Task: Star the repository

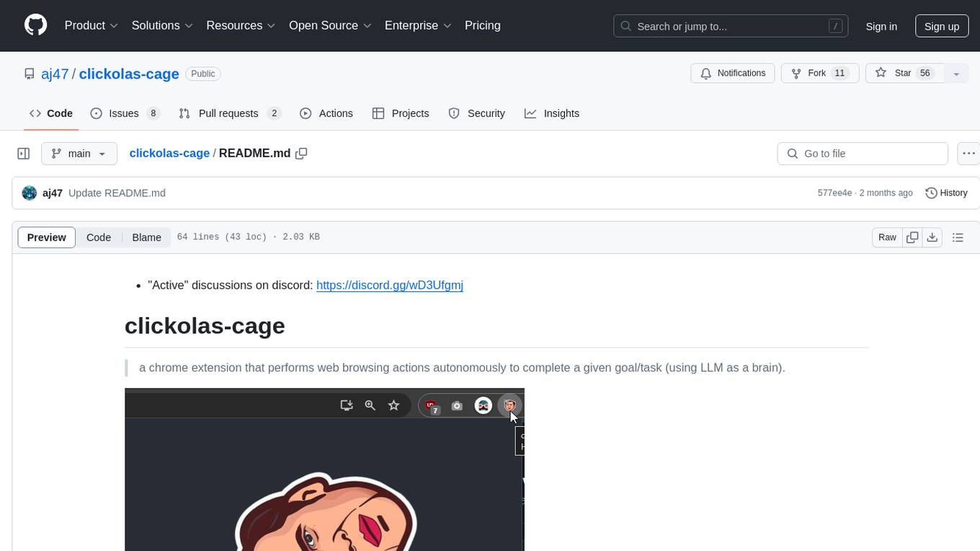Action: [904, 74]
